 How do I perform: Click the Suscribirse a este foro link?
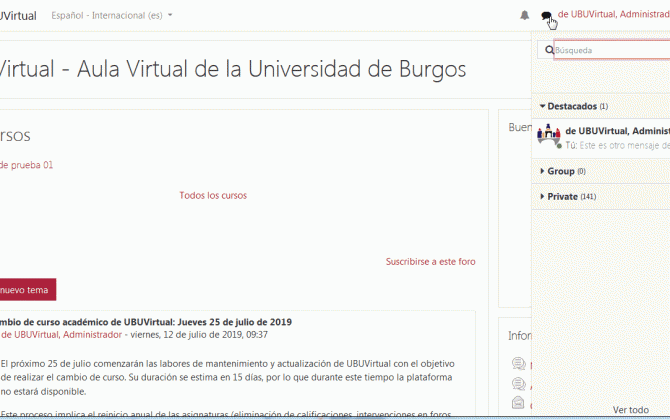(x=430, y=261)
